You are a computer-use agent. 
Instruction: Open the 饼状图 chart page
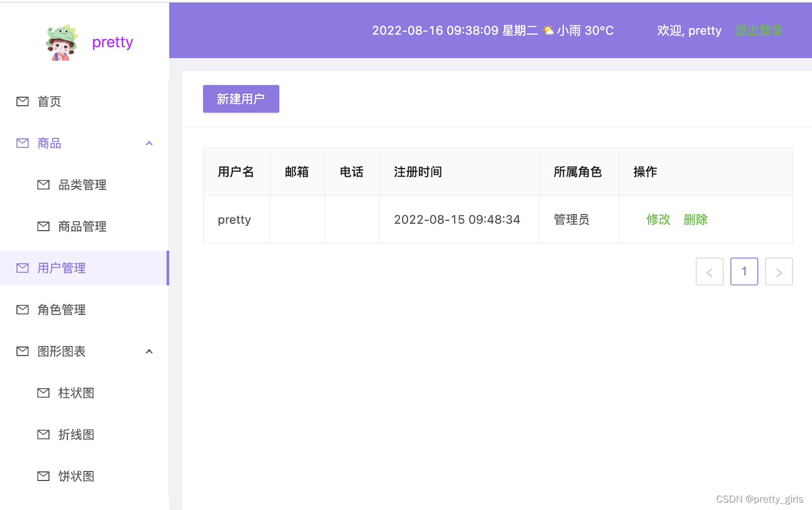pyautogui.click(x=84, y=476)
